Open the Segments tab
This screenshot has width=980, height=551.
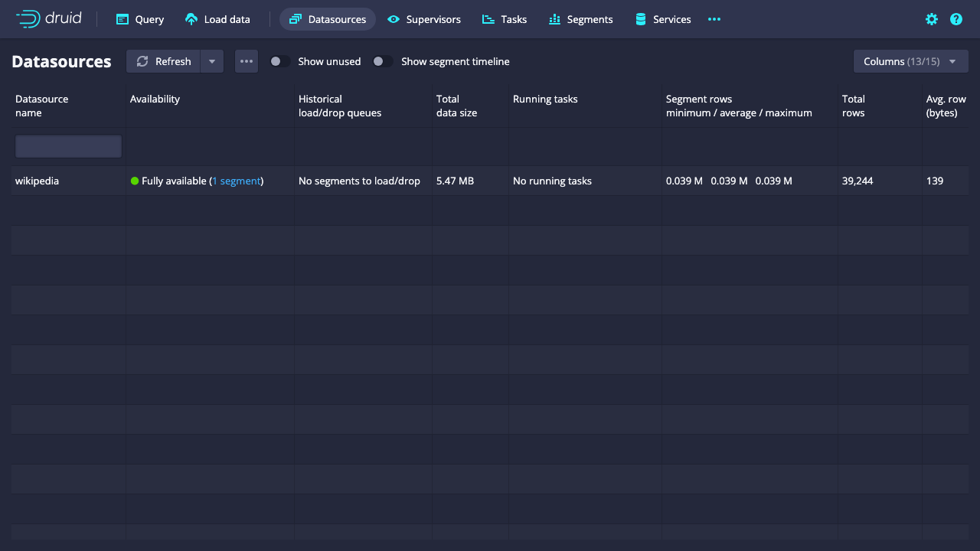581,19
